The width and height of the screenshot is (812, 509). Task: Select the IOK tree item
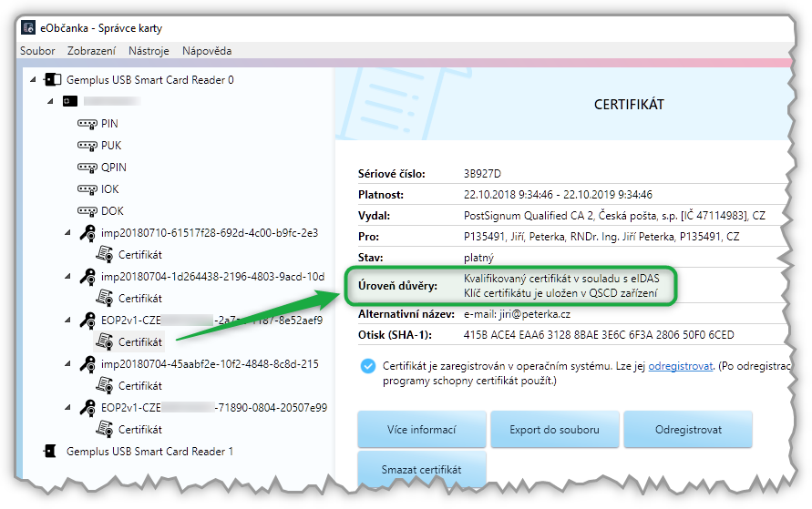pyautogui.click(x=109, y=188)
